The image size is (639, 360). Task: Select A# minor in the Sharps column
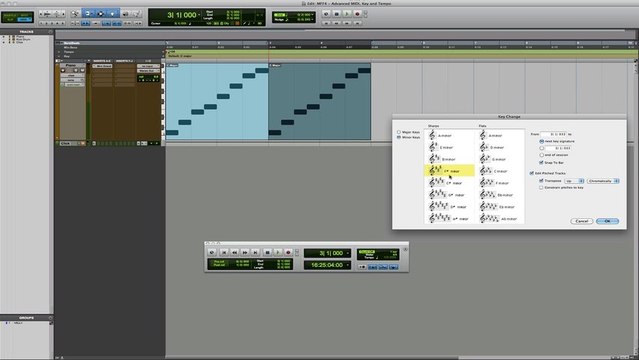(449, 219)
